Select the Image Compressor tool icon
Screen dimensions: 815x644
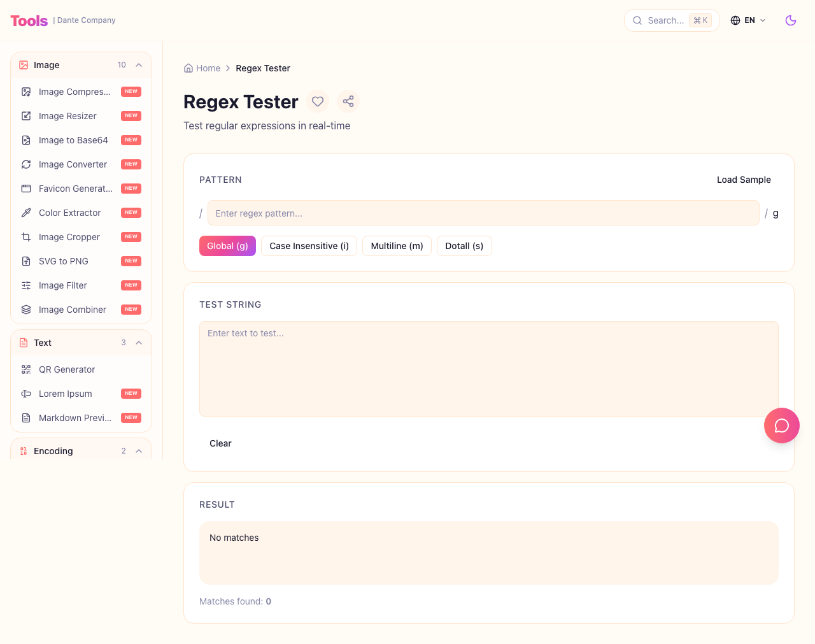25,92
